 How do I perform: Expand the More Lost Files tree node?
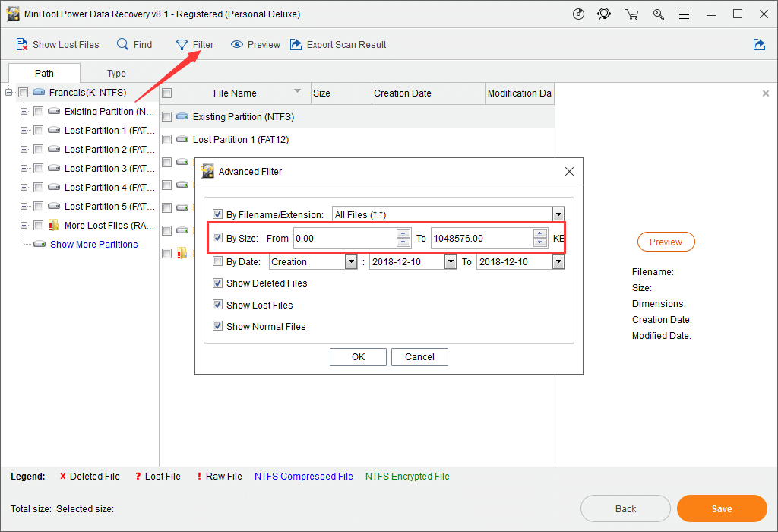[24, 225]
